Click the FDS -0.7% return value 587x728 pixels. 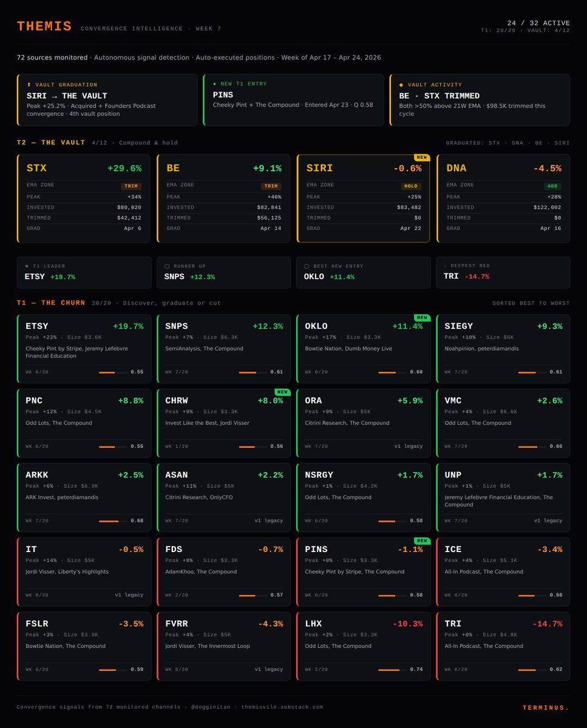pyautogui.click(x=270, y=549)
